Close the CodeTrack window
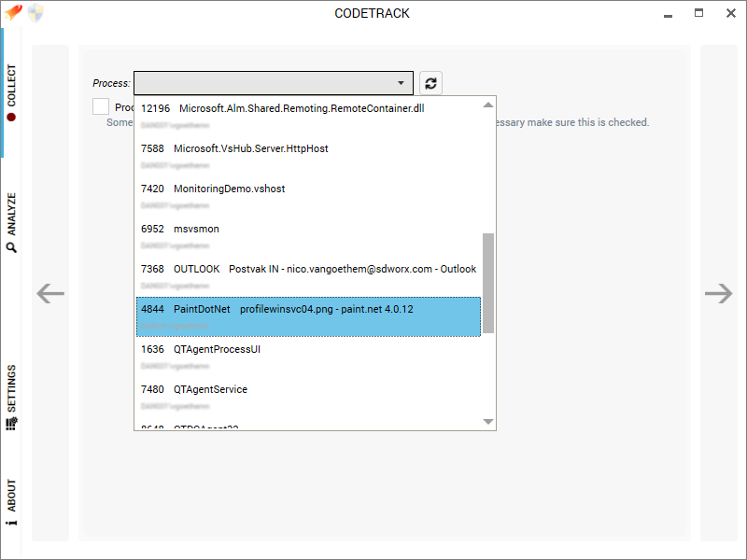 pyautogui.click(x=731, y=13)
